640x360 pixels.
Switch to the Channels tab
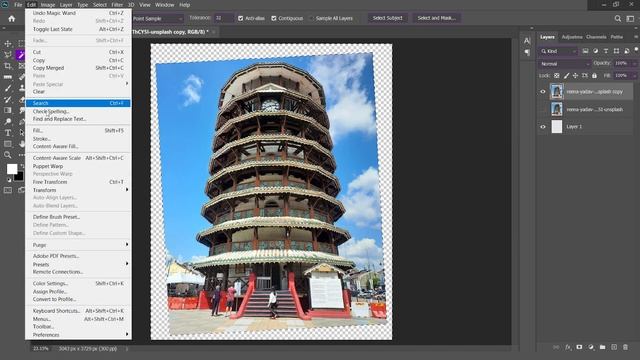click(x=596, y=37)
